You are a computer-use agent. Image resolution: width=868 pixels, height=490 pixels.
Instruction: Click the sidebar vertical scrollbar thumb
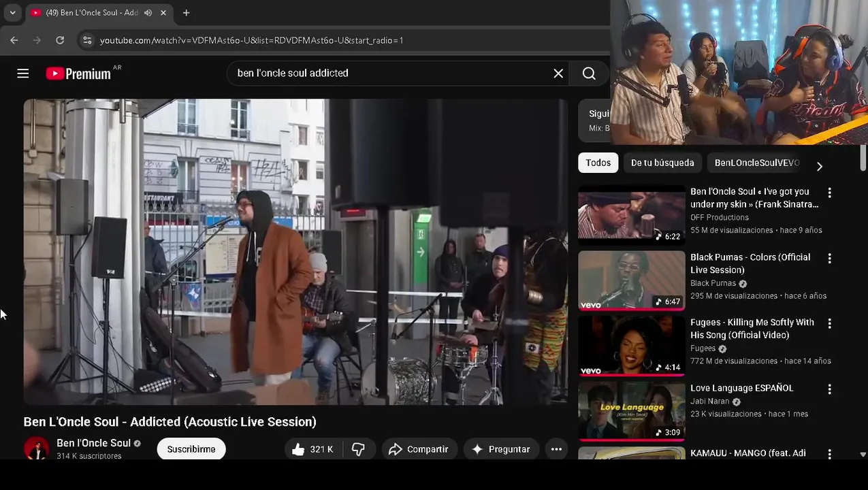863,158
